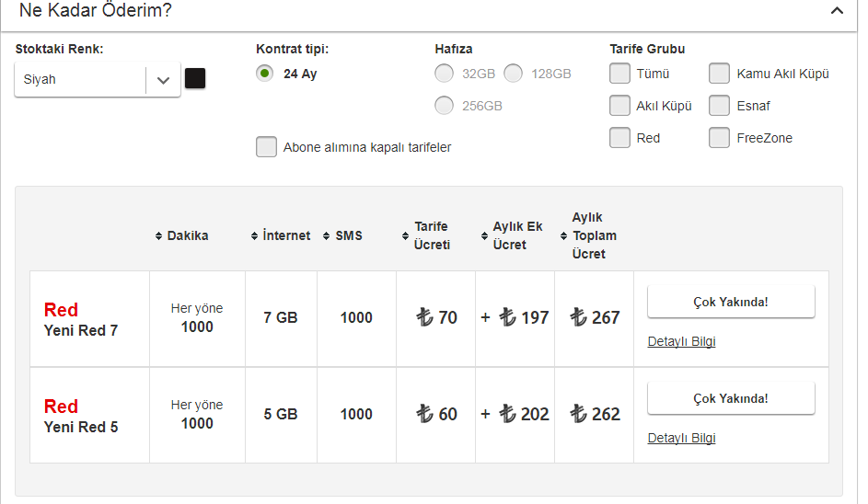Sort by Aylık Ek Ücret arrows
This screenshot has width=868, height=504.
pyautogui.click(x=484, y=236)
